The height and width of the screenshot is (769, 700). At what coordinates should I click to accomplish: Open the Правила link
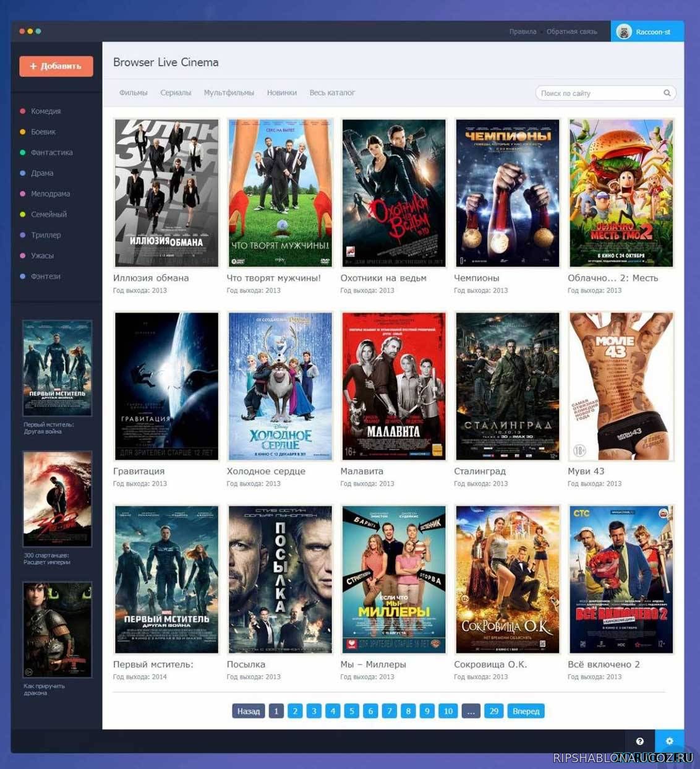click(x=523, y=32)
